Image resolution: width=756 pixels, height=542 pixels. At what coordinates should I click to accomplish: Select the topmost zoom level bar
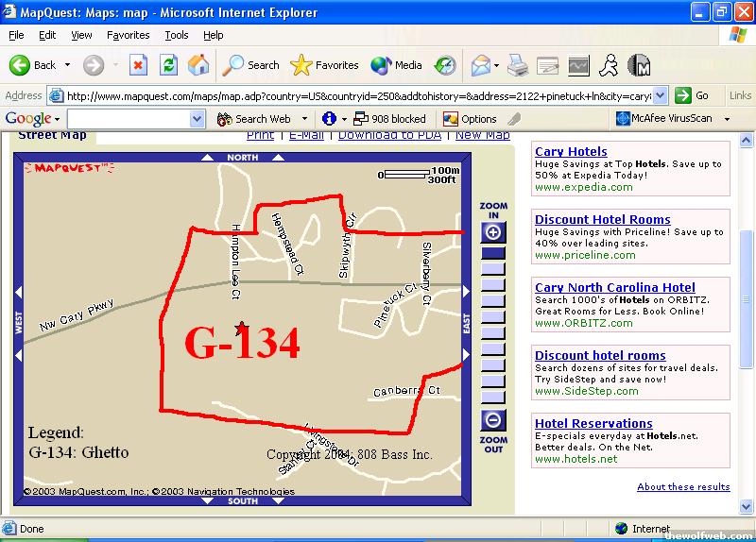click(x=493, y=253)
